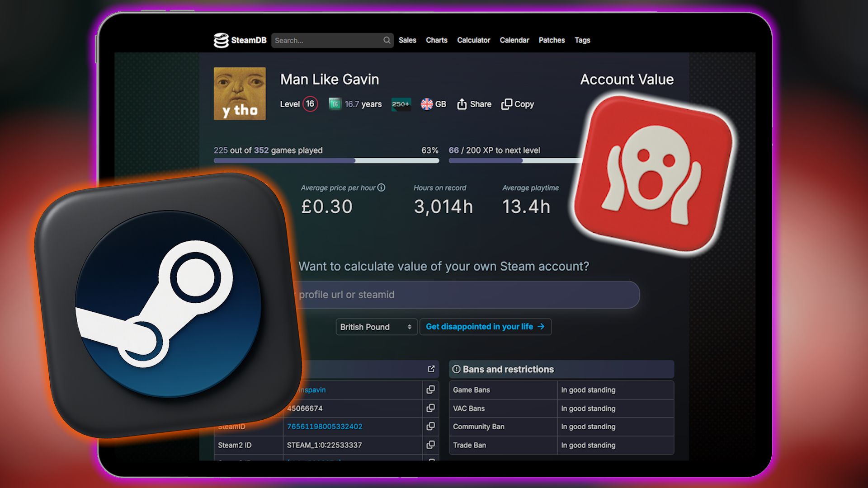The height and width of the screenshot is (488, 868).
Task: Click the y tho profile avatar
Action: pos(240,94)
